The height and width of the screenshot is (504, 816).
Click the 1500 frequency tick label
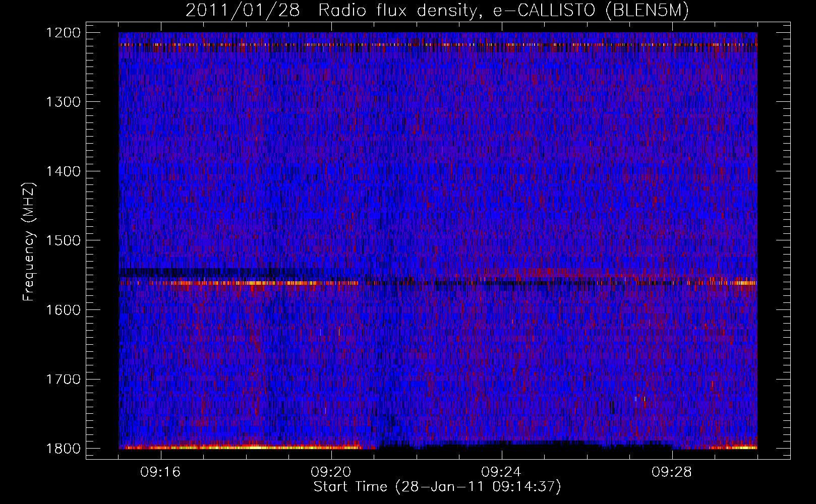63,240
